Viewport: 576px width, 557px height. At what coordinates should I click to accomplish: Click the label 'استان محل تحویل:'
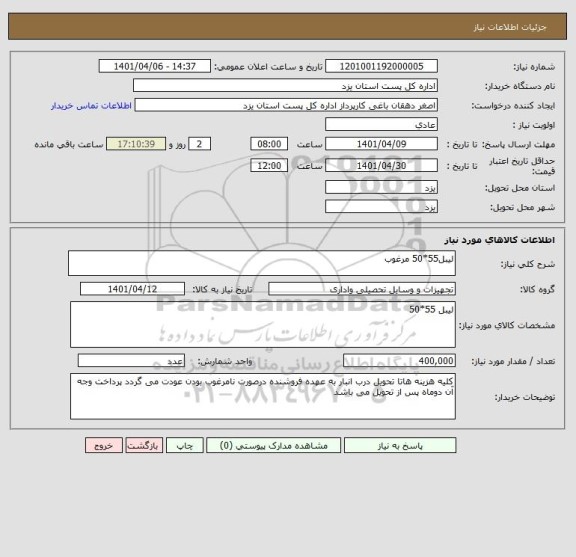pos(520,188)
